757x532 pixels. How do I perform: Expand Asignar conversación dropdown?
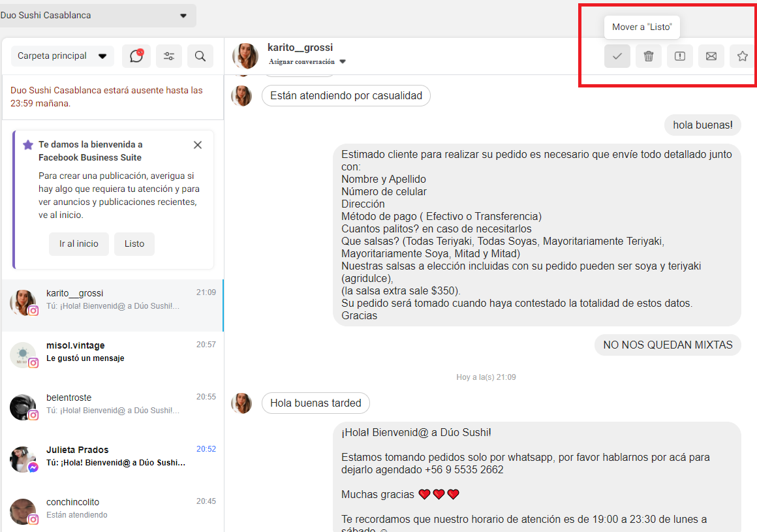307,62
